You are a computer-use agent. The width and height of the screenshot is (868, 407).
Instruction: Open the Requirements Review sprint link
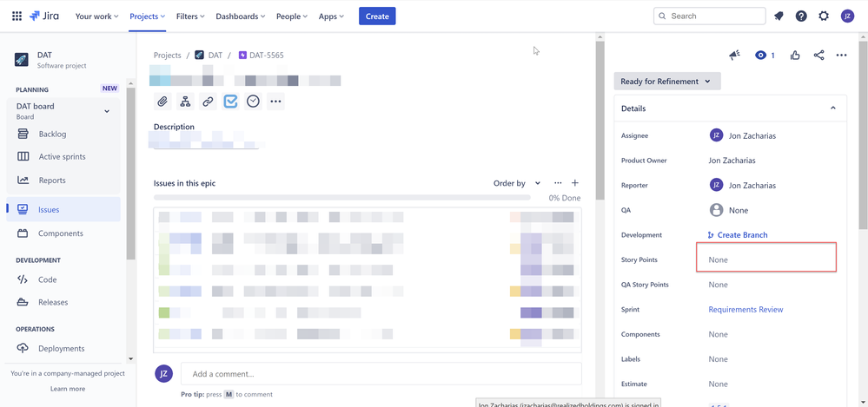click(x=745, y=310)
